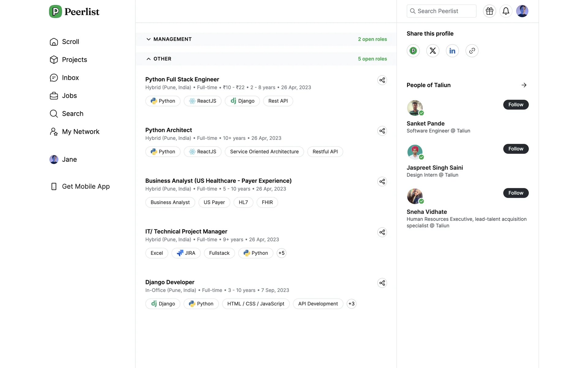Image resolution: width=588 pixels, height=368 pixels.
Task: Open Inbox from the sidebar
Action: pos(70,78)
